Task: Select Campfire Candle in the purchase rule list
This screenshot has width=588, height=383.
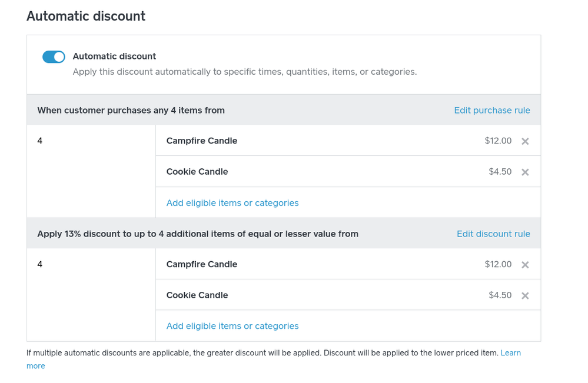Action: (x=201, y=141)
